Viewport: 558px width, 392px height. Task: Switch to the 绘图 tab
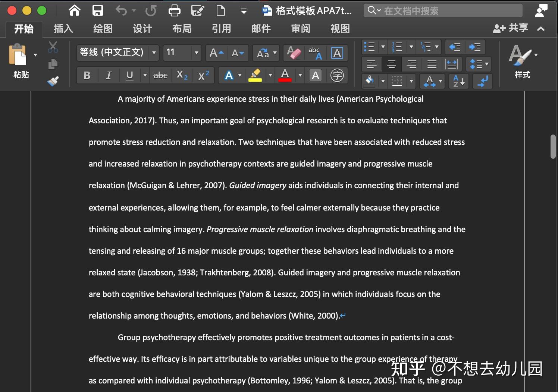point(103,29)
